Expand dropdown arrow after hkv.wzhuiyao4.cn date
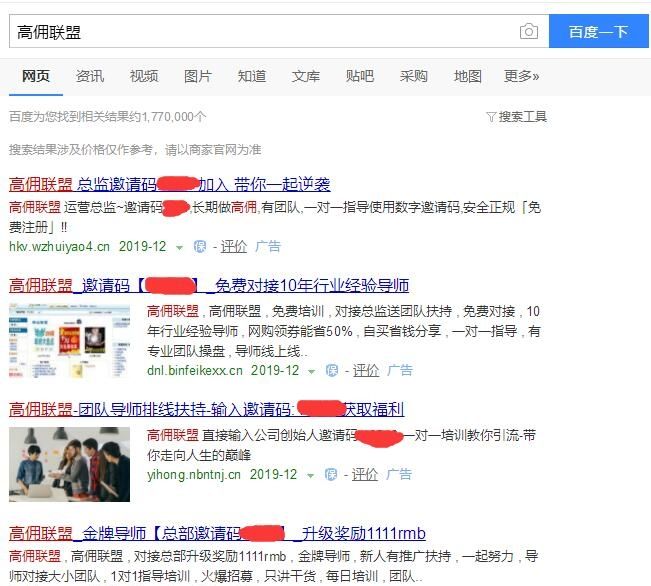The width and height of the screenshot is (651, 586). coord(179,248)
